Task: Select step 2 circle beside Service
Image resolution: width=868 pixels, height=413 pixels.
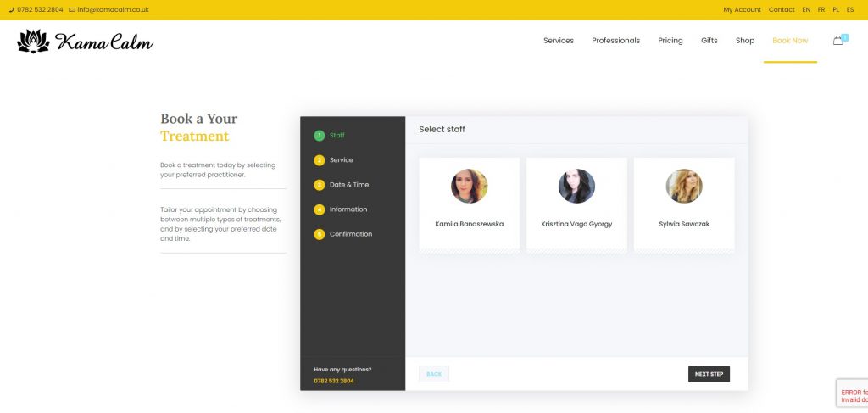Action: click(x=320, y=160)
